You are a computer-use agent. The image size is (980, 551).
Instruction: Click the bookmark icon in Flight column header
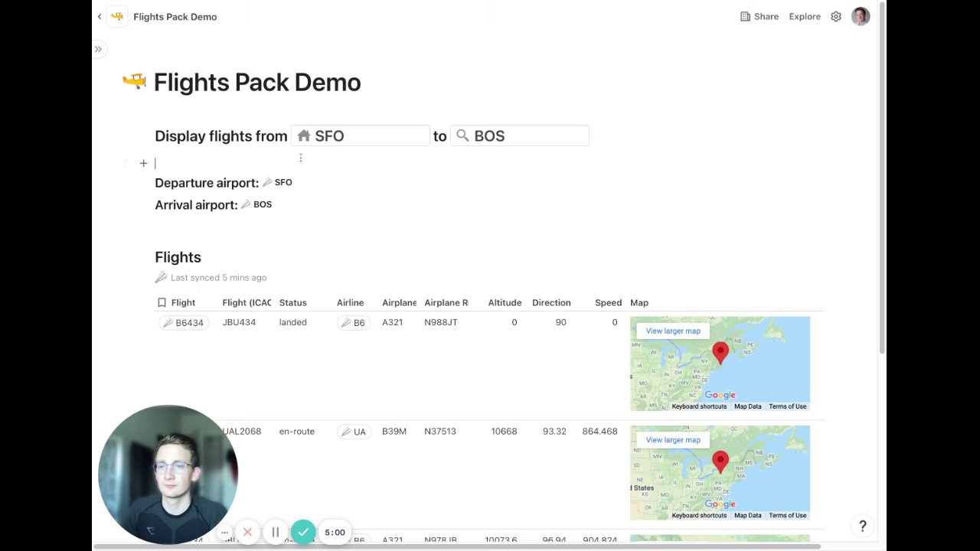click(162, 302)
